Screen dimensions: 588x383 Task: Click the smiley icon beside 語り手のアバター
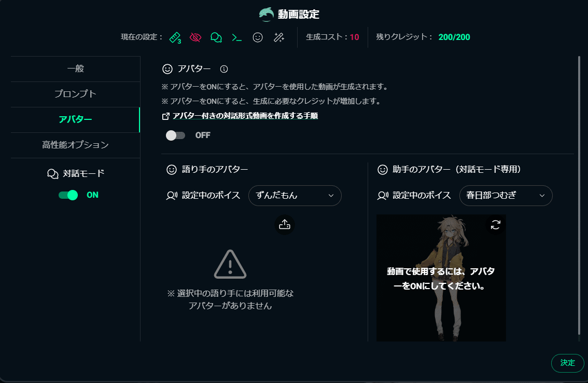[x=172, y=170]
